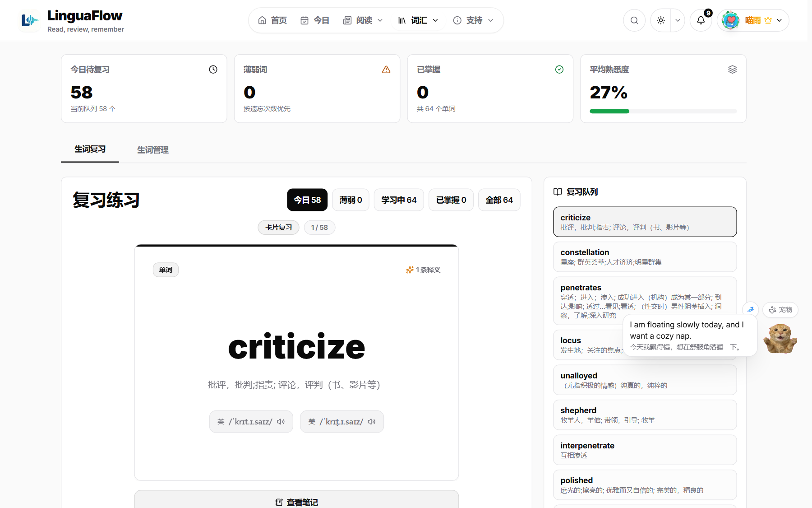Click the warning icon on 薄弱词 card

coord(386,70)
